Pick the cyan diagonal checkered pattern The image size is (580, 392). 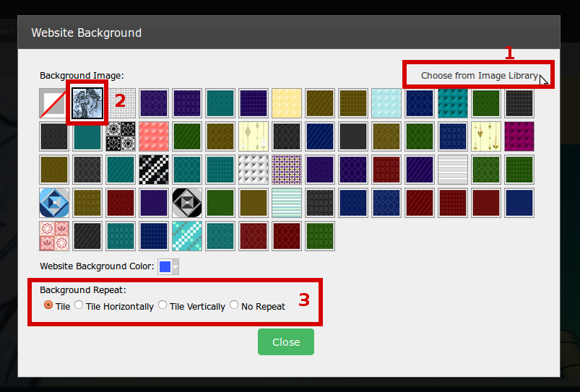click(187, 236)
